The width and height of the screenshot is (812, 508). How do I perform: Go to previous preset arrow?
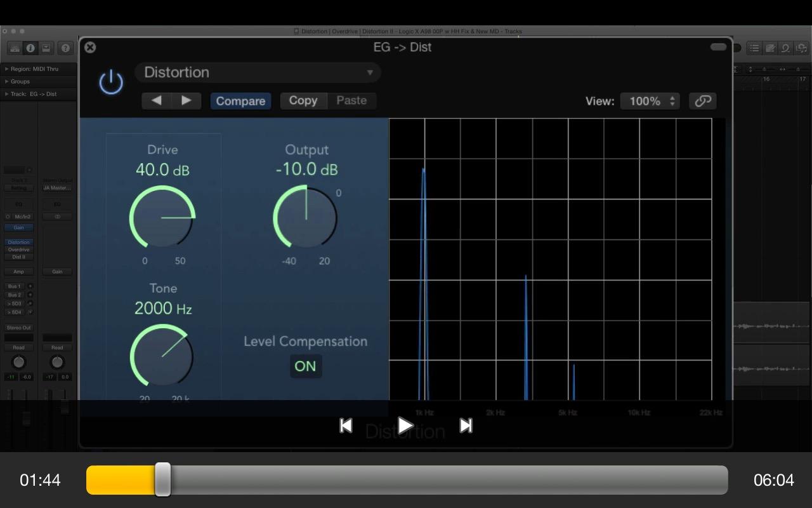(157, 101)
